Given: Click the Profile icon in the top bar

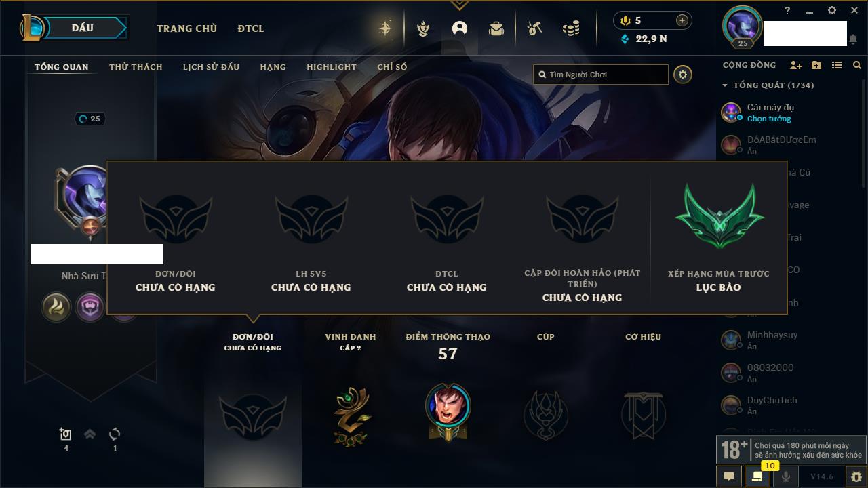Looking at the screenshot, I should [x=460, y=28].
